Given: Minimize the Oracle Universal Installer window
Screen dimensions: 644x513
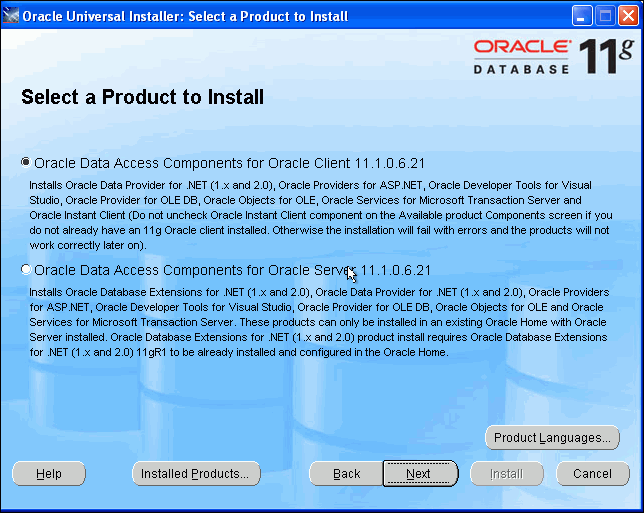Looking at the screenshot, I should click(x=583, y=15).
